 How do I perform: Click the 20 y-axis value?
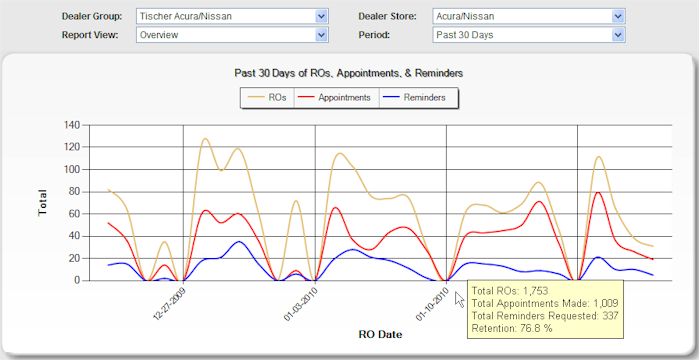point(74,258)
